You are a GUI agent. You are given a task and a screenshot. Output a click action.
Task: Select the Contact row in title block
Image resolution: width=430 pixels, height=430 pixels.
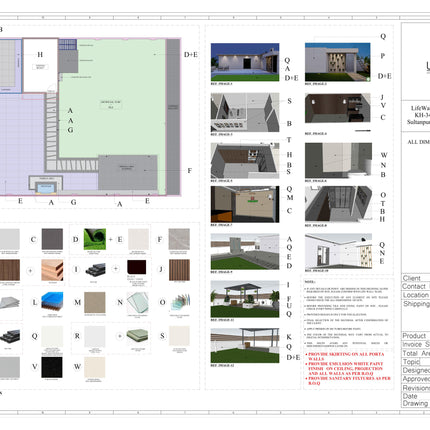click(416, 286)
